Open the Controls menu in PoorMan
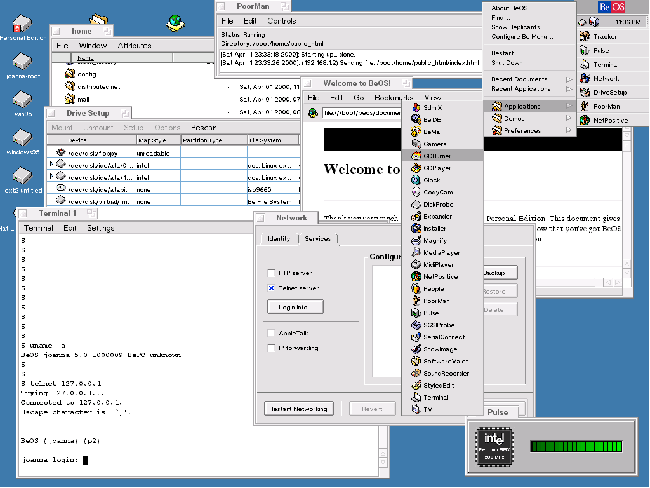 pos(282,21)
